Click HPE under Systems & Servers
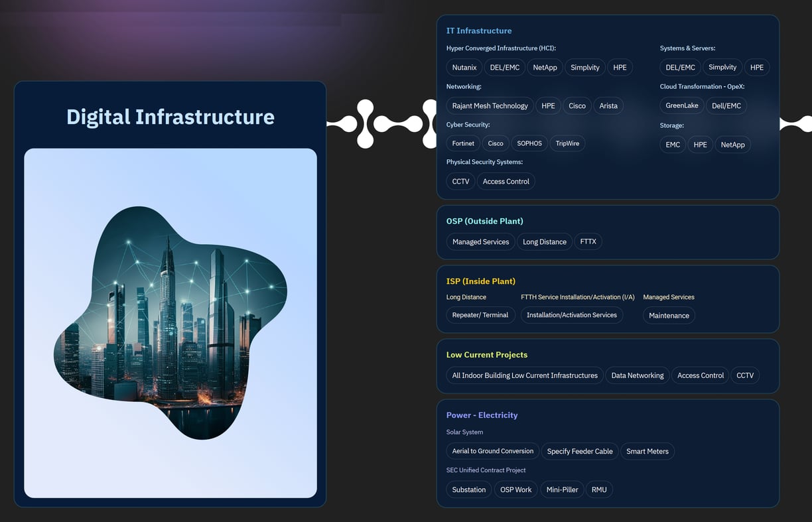 757,68
